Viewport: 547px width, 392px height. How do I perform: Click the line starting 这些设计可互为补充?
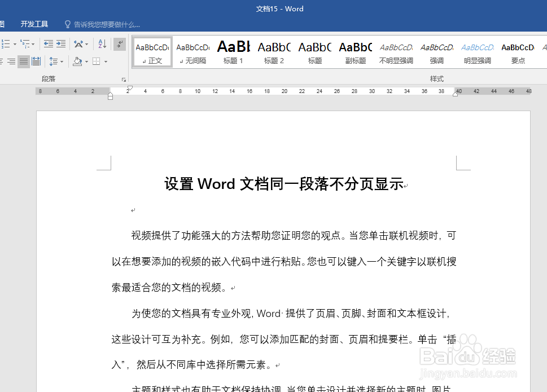point(284,339)
